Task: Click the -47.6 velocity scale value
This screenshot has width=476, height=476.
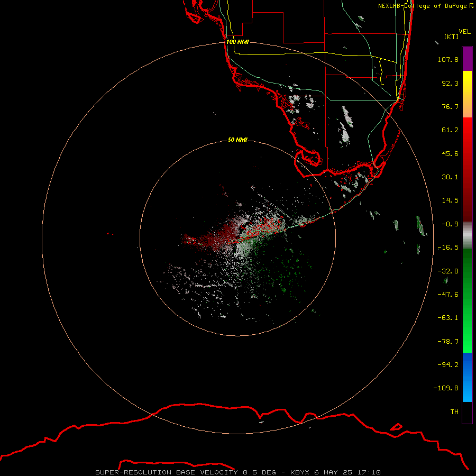Action: (x=448, y=295)
